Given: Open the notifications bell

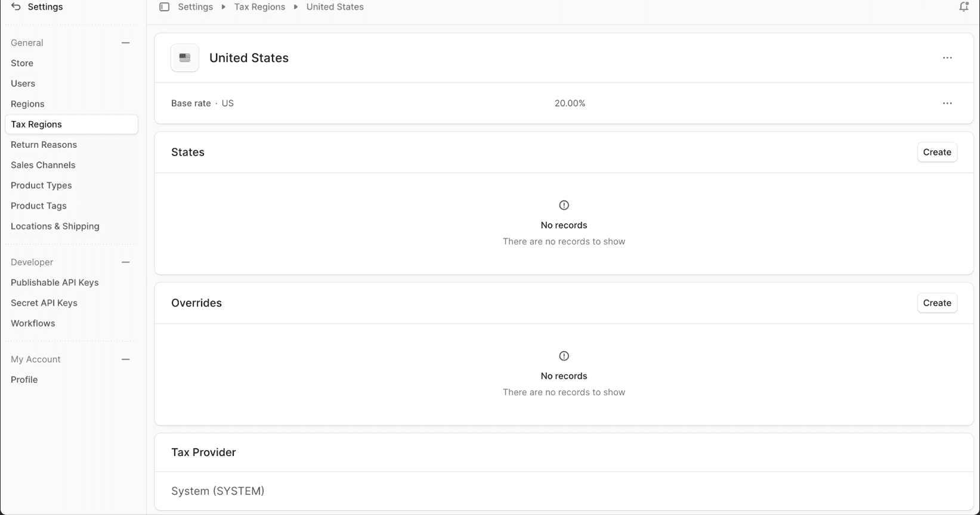Looking at the screenshot, I should click(x=963, y=7).
